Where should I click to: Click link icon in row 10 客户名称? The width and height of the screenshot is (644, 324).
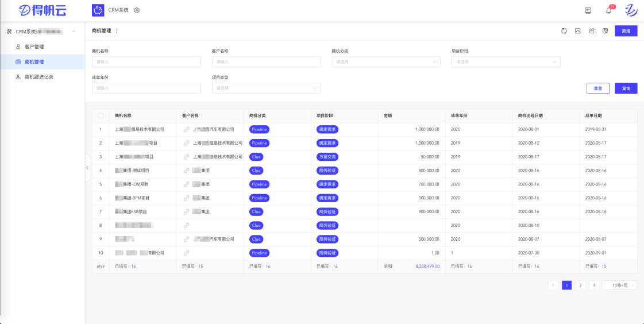187,253
